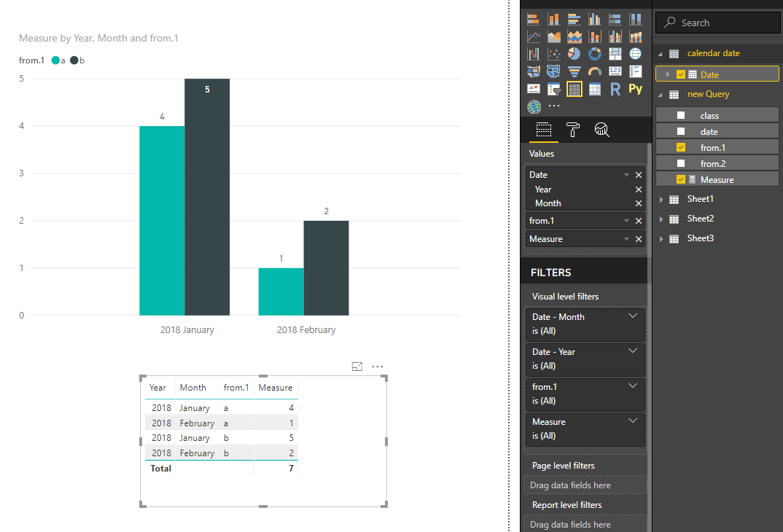Select the Stacked bar chart visual
The height and width of the screenshot is (532, 783).
coord(534,20)
